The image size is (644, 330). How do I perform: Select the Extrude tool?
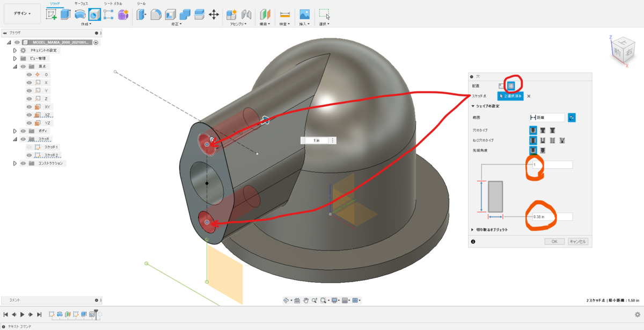[65, 15]
